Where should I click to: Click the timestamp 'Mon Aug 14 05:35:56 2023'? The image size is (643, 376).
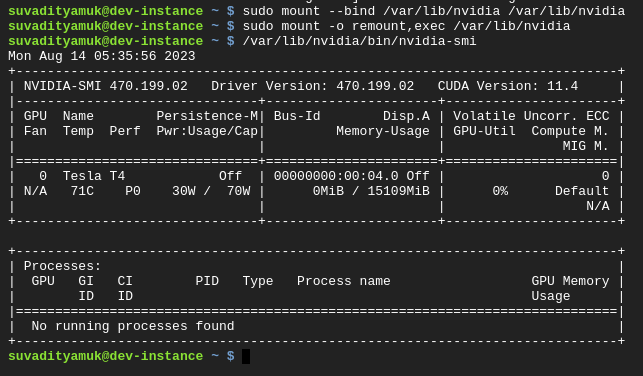pyautogui.click(x=102, y=56)
